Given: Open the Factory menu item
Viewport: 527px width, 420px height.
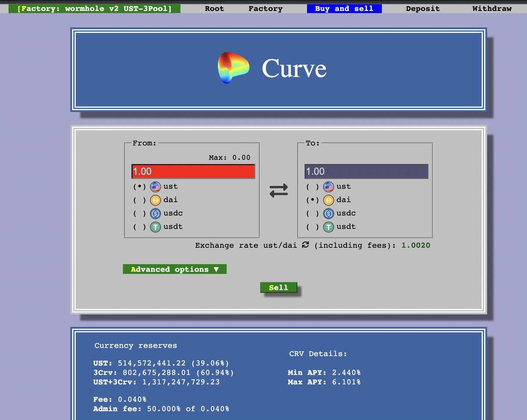Looking at the screenshot, I should (265, 8).
